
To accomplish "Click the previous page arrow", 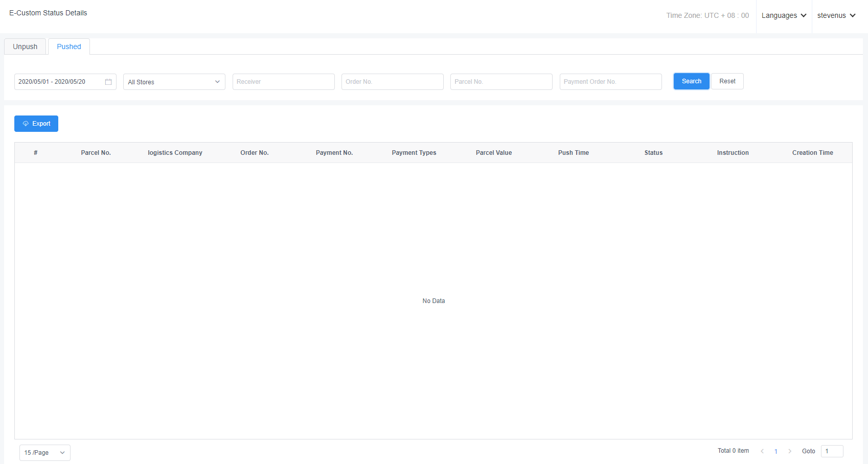I will tap(762, 451).
